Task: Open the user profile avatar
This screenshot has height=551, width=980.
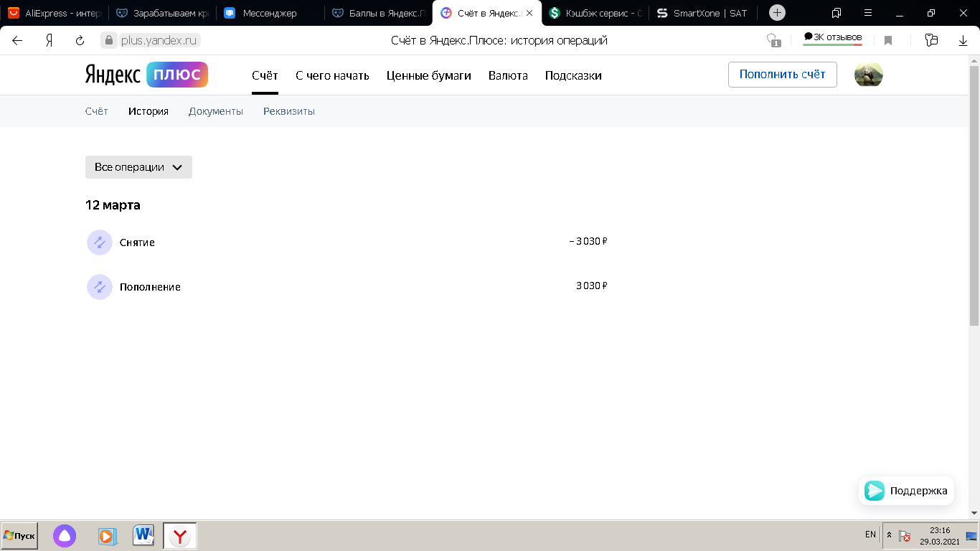Action: tap(869, 75)
